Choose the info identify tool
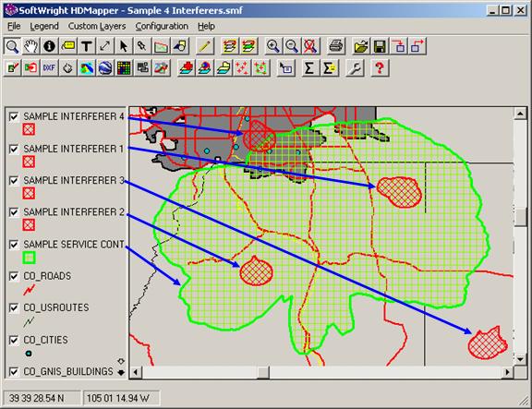Screen dimensions: 532x409 pyautogui.click(x=50, y=46)
